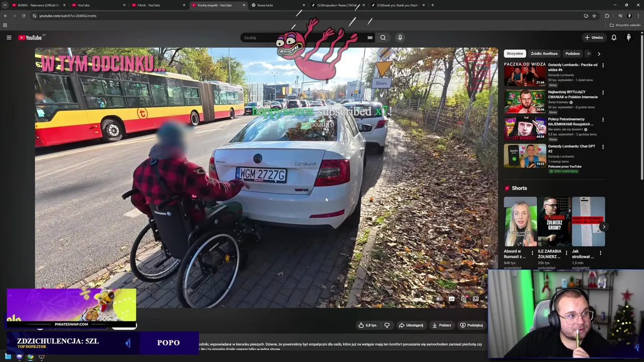The height and width of the screenshot is (362, 644).
Task: Open YouTube notifications bell
Action: pyautogui.click(x=614, y=38)
